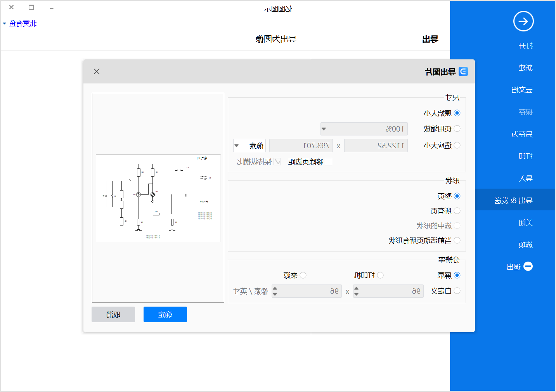The image size is (556, 392).
Task: Click the 确定 confirm button
Action: coord(165,314)
